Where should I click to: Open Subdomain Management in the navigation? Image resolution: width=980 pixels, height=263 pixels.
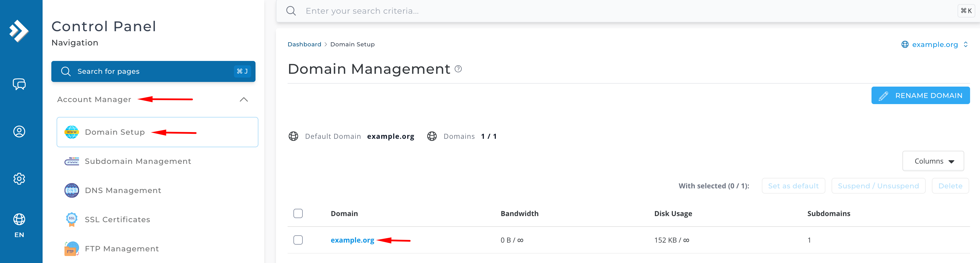(138, 161)
